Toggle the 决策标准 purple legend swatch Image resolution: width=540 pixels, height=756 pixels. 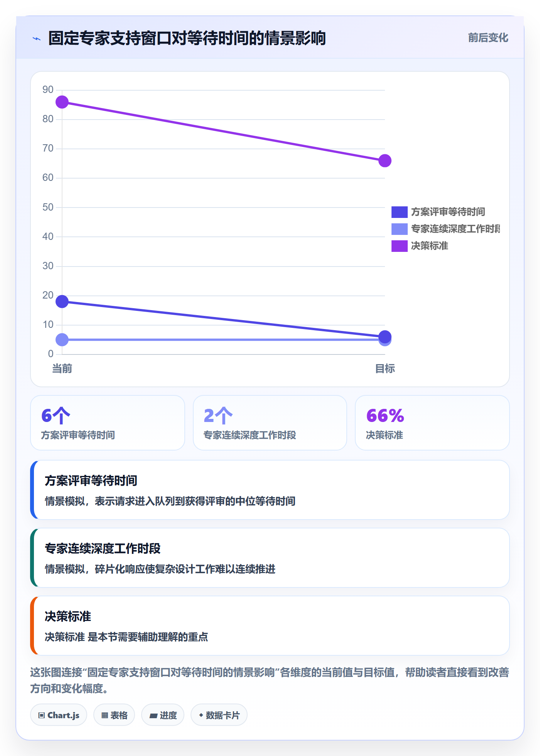399,246
